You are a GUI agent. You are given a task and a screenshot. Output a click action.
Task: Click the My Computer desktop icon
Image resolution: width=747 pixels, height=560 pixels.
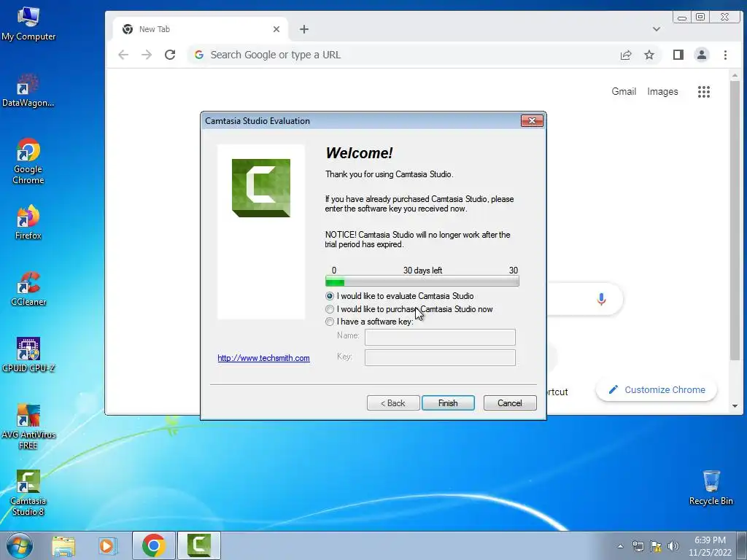click(x=28, y=24)
